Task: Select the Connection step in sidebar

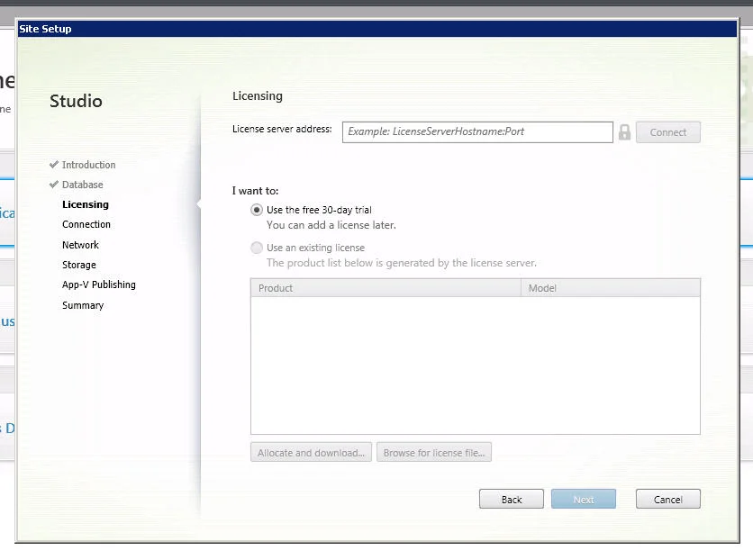Action: tap(86, 224)
